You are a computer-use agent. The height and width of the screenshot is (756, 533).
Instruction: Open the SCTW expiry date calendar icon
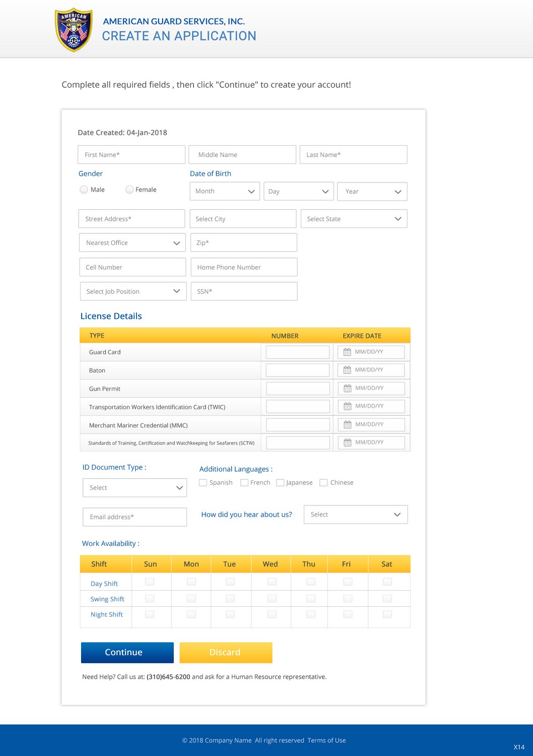click(x=347, y=443)
